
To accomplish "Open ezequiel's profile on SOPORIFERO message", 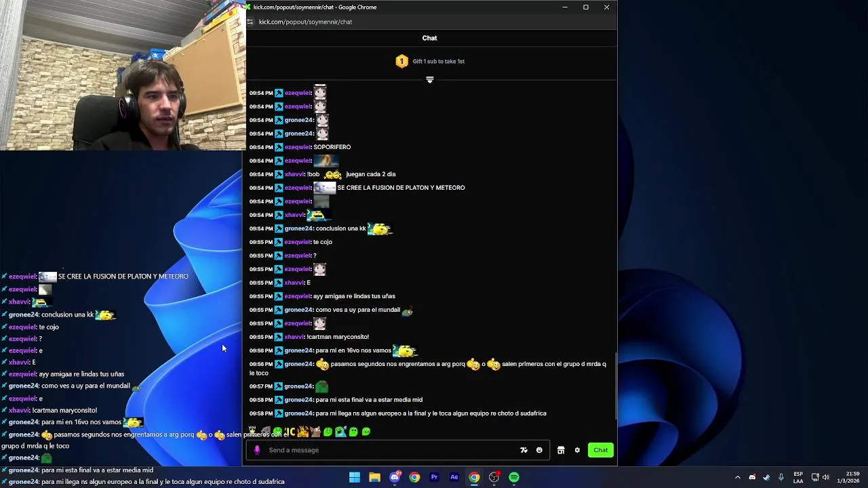I will pyautogui.click(x=298, y=147).
